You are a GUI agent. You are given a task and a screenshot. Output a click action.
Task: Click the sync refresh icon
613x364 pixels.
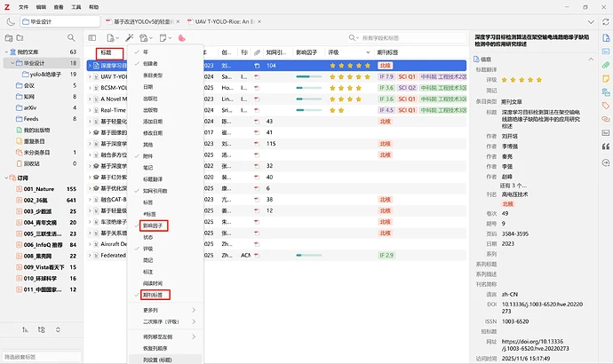606,22
